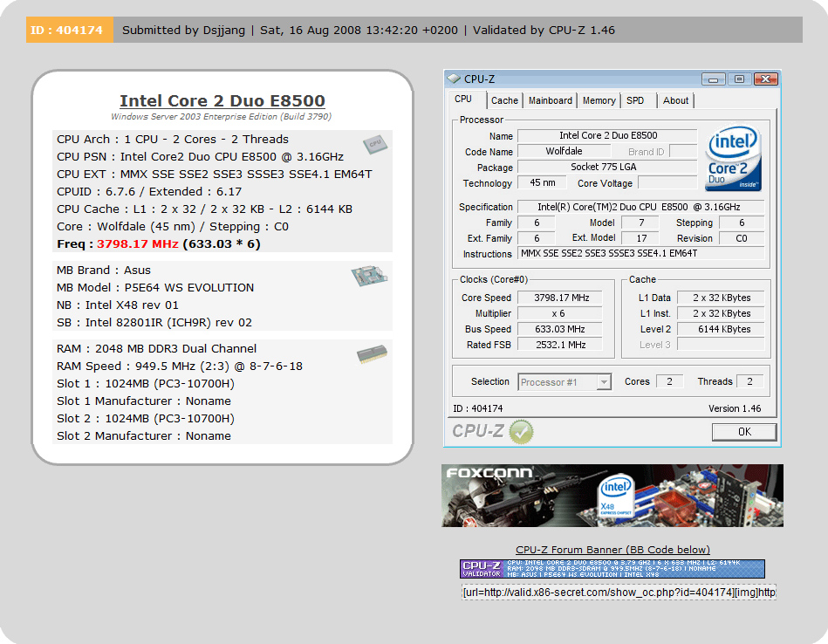
Task: Click the Ext. Model field showing 17
Action: click(640, 238)
